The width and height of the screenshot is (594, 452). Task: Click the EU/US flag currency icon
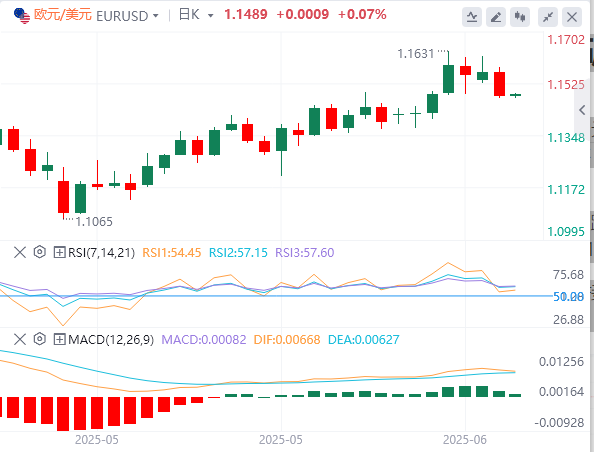pos(22,16)
